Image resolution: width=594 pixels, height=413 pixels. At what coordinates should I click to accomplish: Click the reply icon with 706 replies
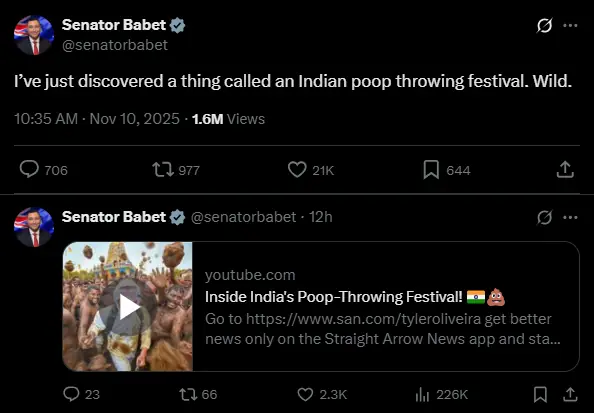pyautogui.click(x=29, y=169)
